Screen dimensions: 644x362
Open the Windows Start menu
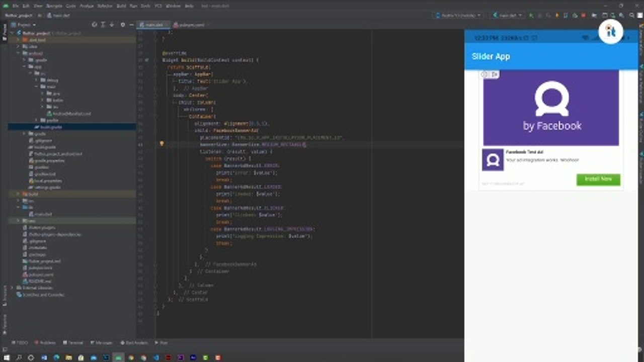pyautogui.click(x=6, y=357)
